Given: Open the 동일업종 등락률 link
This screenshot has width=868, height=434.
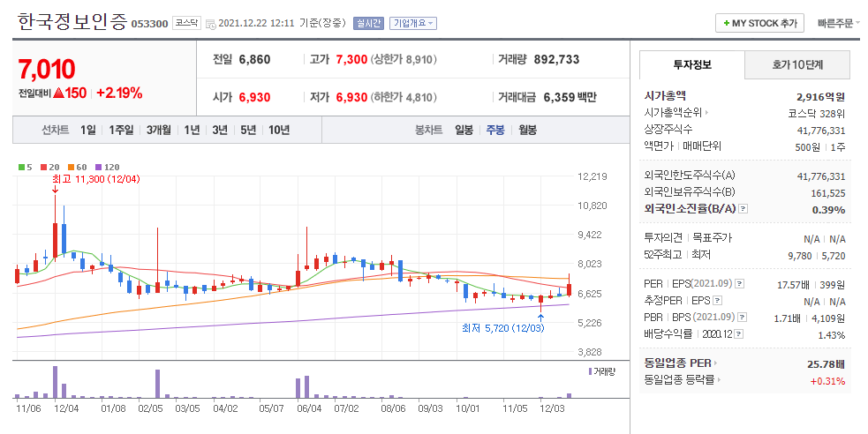Looking at the screenshot, I should (683, 380).
